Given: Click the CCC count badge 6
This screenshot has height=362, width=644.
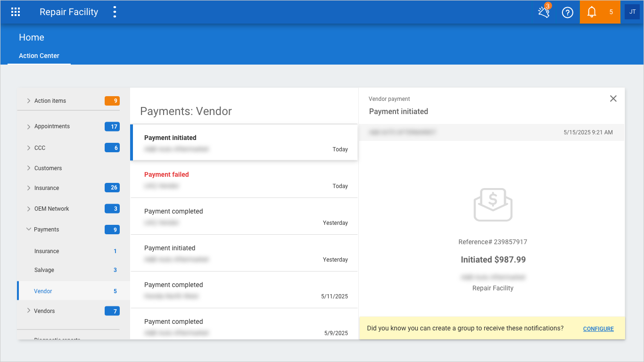Looking at the screenshot, I should (112, 148).
